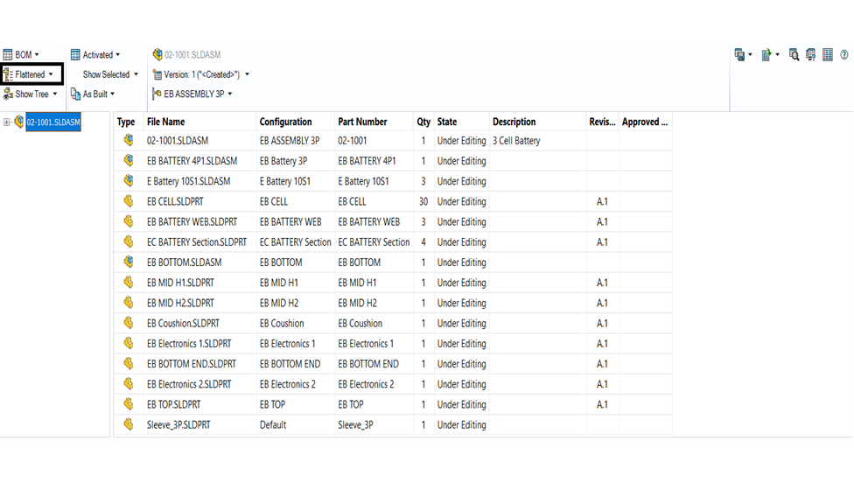Click the yellow assembly icon beside 02-1001.SLDASM
This screenshot has height=504, width=854.
pyautogui.click(x=126, y=140)
